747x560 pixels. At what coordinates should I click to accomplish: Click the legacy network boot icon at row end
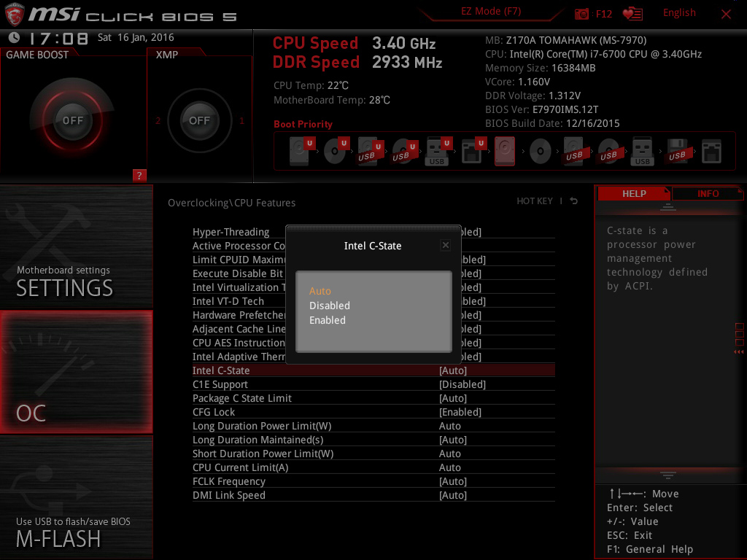click(x=711, y=151)
